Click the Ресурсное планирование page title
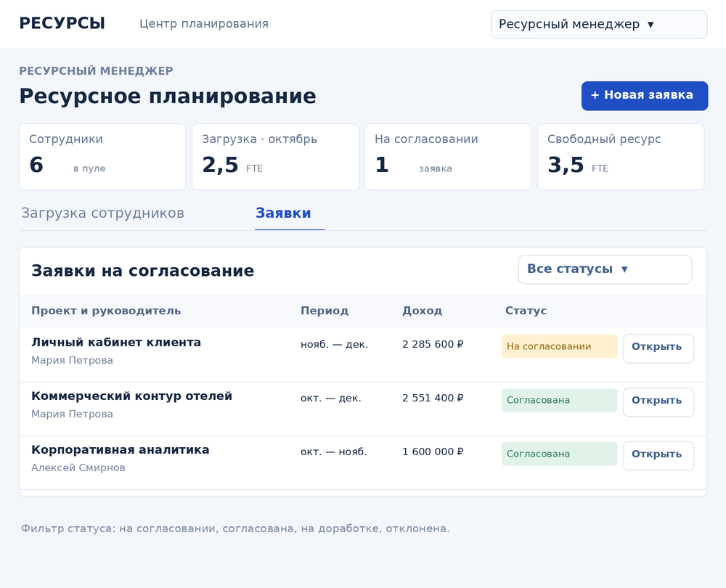 (x=168, y=97)
